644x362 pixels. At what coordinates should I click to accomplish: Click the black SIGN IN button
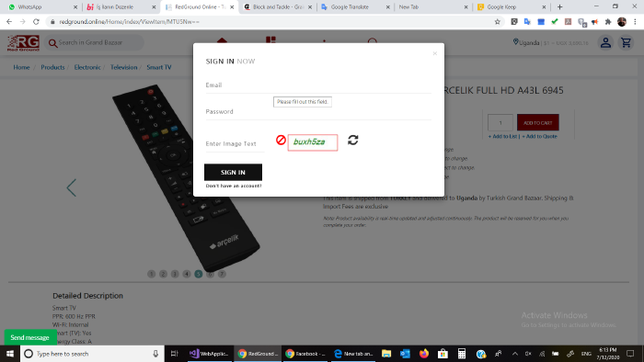pyautogui.click(x=233, y=172)
